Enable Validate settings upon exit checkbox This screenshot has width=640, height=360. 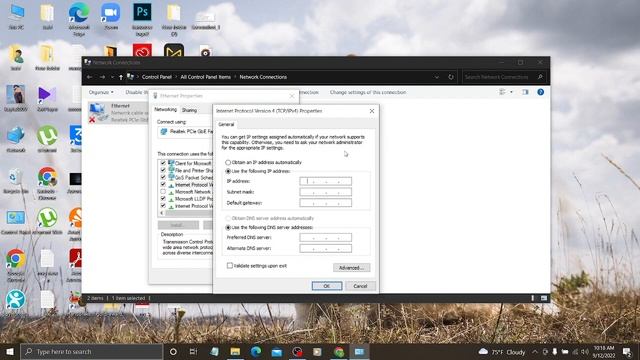click(230, 266)
